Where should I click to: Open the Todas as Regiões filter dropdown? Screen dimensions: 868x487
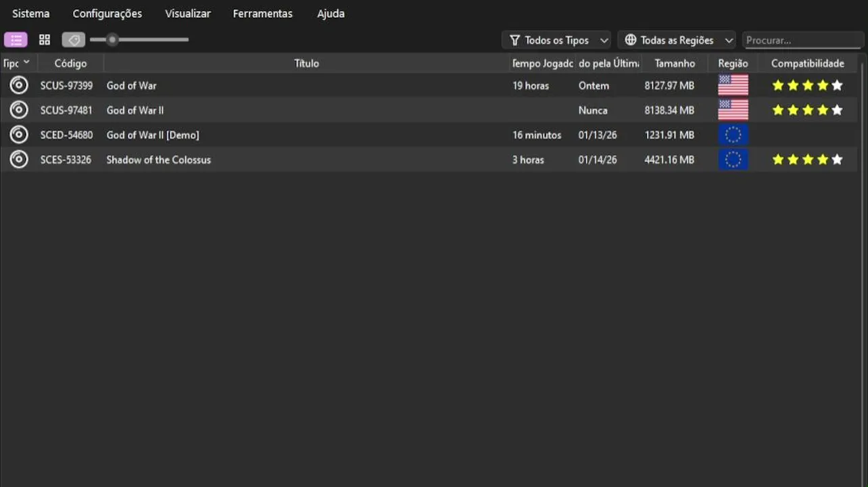677,40
